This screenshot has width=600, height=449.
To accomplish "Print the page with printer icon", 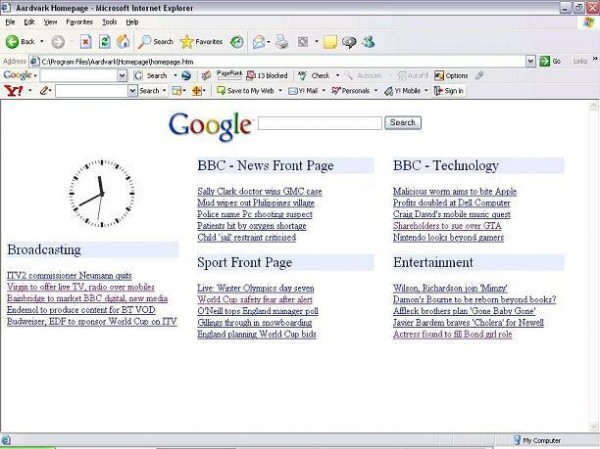I will pyautogui.click(x=282, y=42).
